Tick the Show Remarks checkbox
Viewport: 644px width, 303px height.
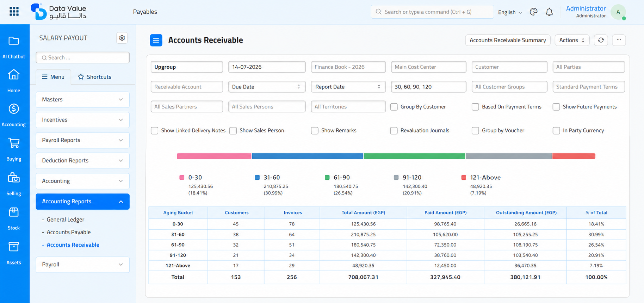[315, 131]
